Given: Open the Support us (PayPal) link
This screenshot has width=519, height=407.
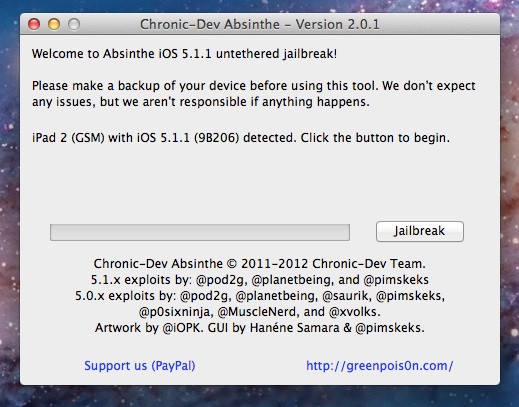Looking at the screenshot, I should (x=140, y=366).
